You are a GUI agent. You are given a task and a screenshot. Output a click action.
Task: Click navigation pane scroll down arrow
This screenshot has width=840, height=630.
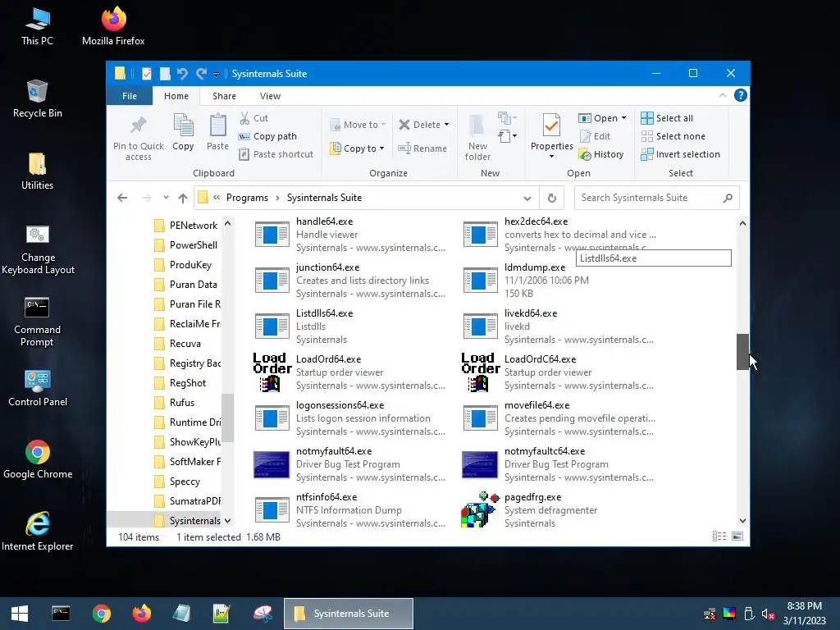coord(228,521)
